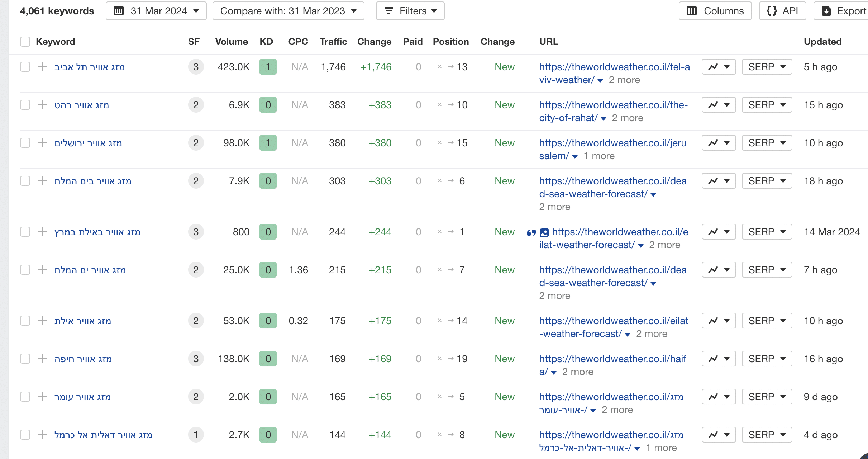Click KD badge 1 in תל אביב row
868x459 pixels.
(x=268, y=67)
